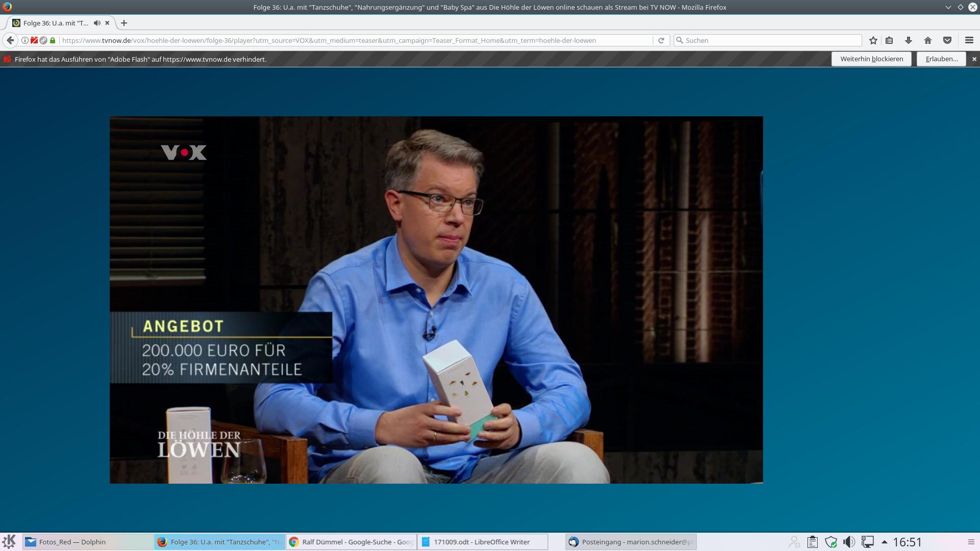Click the Weiterhin blockieren button
This screenshot has height=551, width=980.
click(871, 59)
